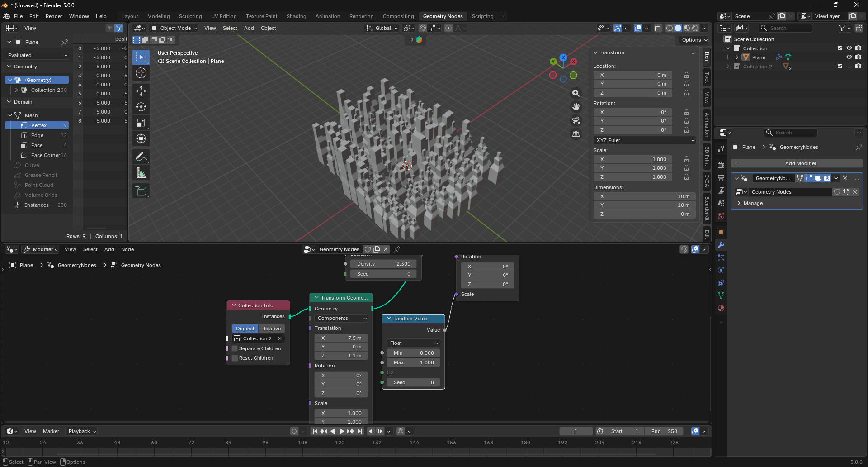
Task: Open the Object properties tab
Action: pyautogui.click(x=721, y=232)
